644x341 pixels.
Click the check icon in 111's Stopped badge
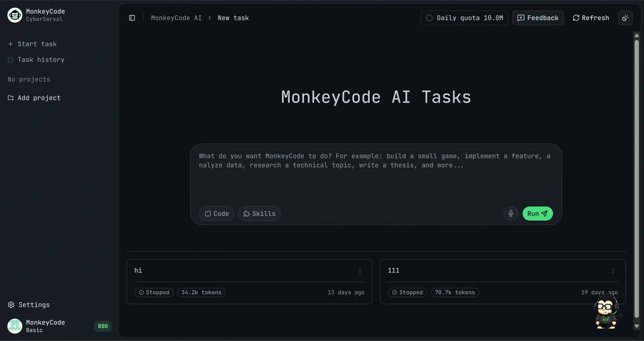click(395, 292)
